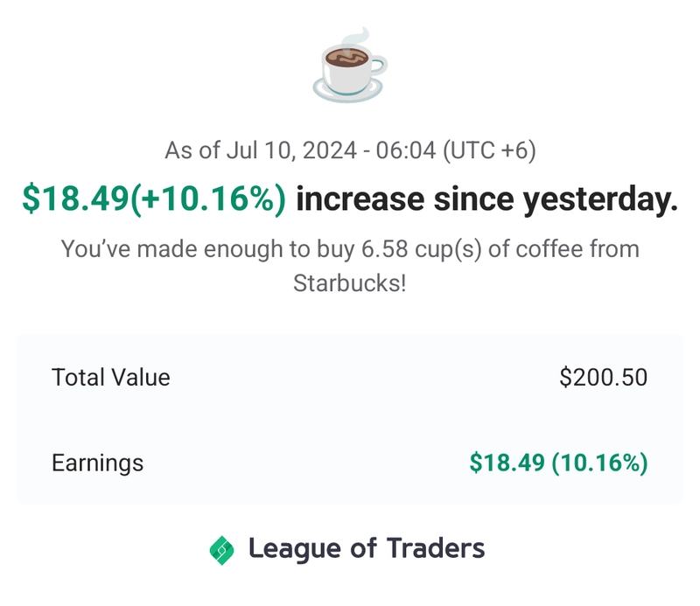Click 'increase since yesterday.' headline text
This screenshot has width=700, height=606.
[487, 199]
